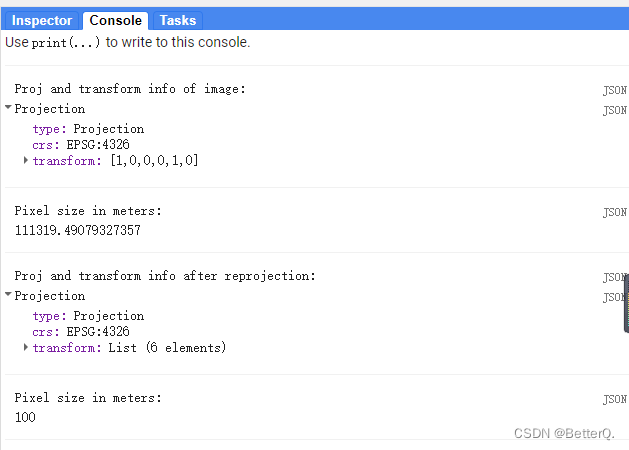Expand the transform [1,0,0,0,1,0] array
This screenshot has height=450, width=629.
coord(26,160)
